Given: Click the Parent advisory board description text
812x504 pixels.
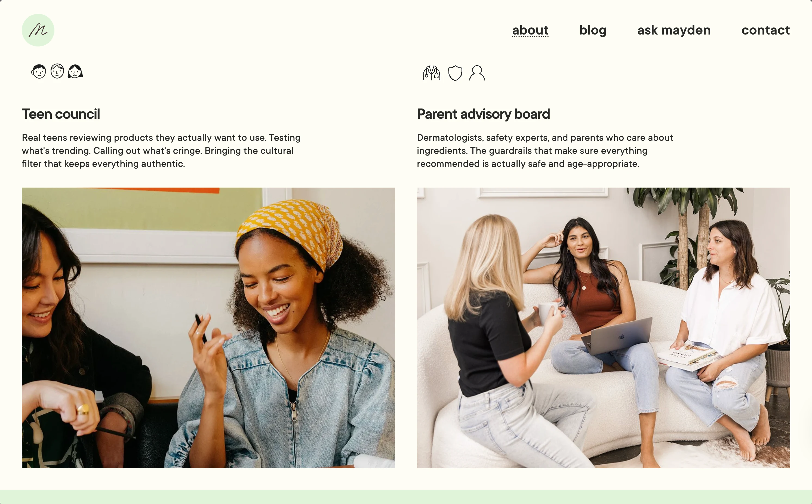Looking at the screenshot, I should (545, 151).
